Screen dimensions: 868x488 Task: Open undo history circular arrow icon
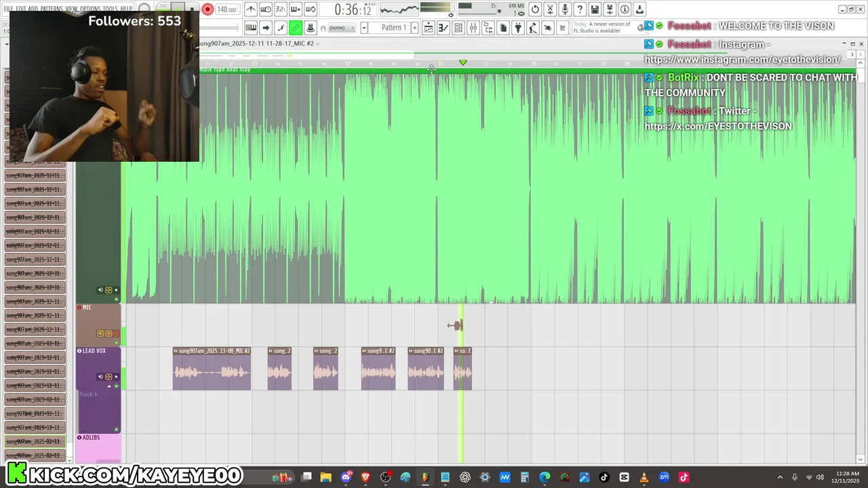point(535,9)
